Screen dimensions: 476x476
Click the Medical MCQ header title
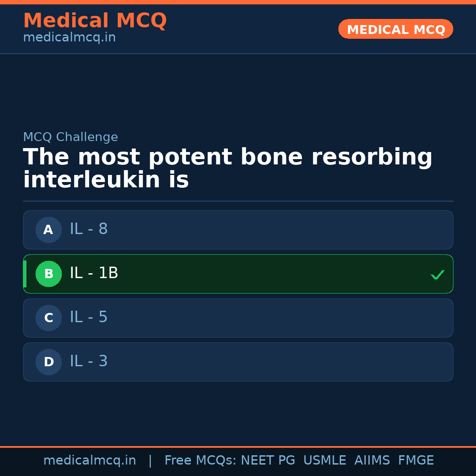95,21
